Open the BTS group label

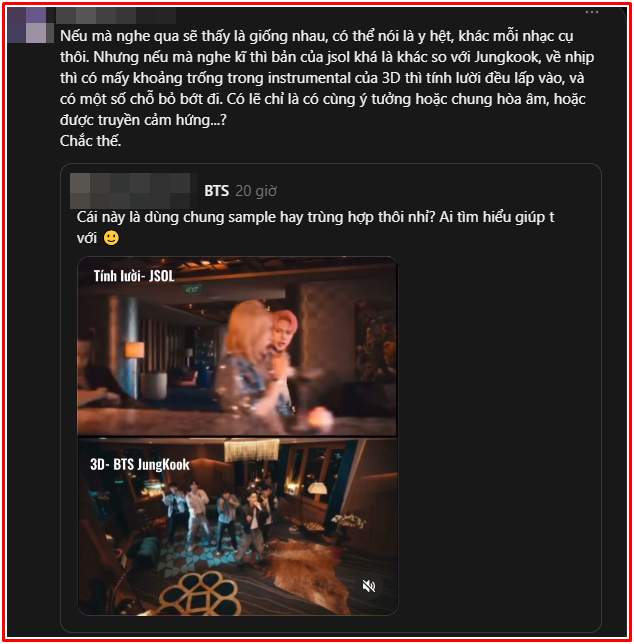pos(216,191)
